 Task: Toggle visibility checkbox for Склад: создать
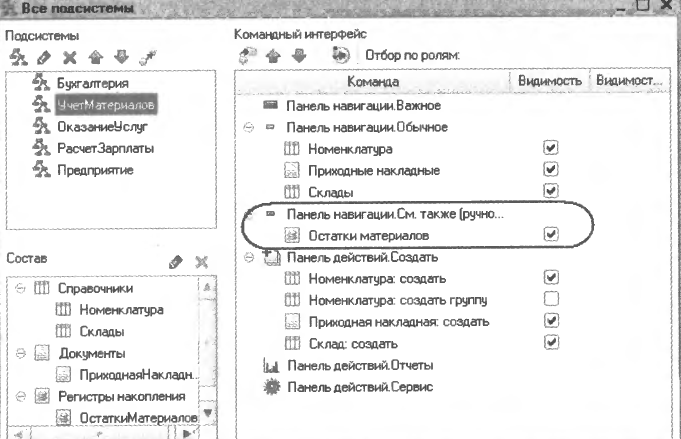pos(551,343)
